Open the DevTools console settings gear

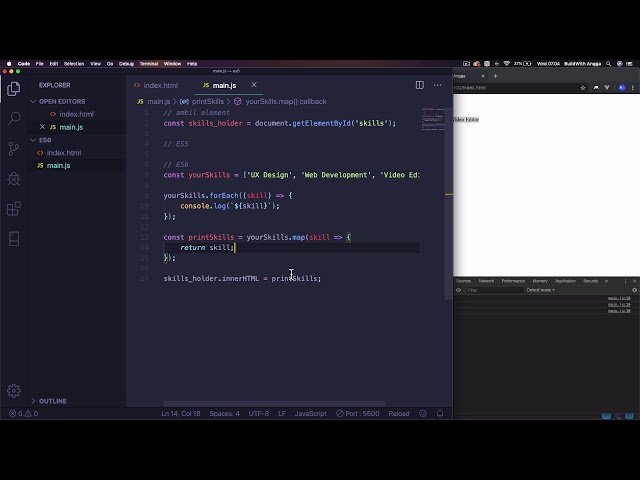[634, 290]
